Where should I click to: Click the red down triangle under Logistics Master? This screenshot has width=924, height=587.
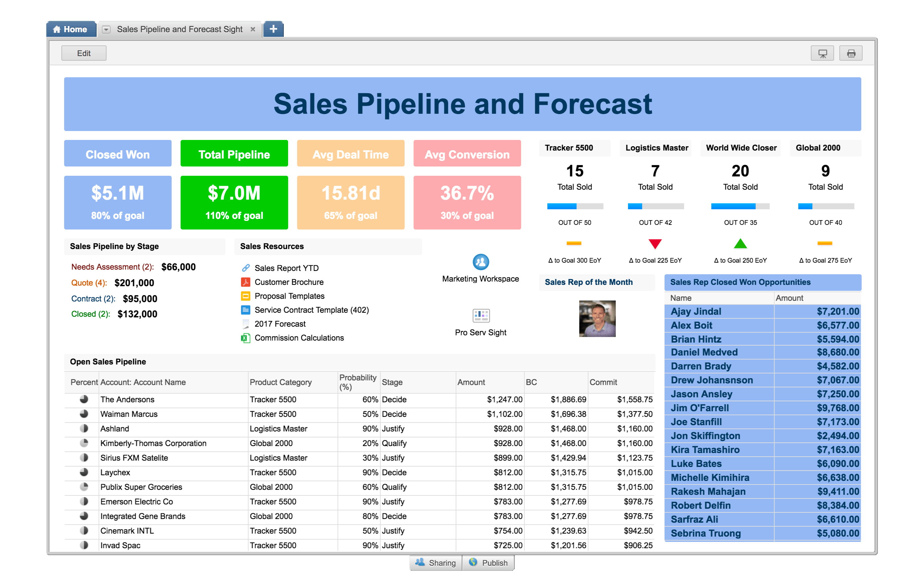coord(655,243)
